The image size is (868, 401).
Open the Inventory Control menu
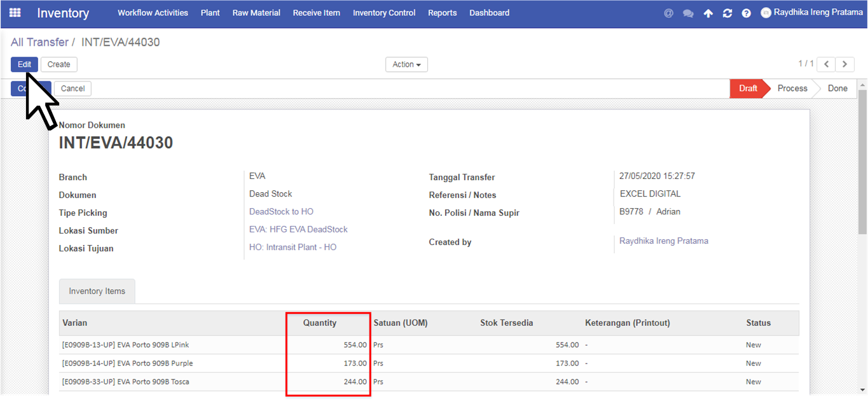(x=384, y=13)
